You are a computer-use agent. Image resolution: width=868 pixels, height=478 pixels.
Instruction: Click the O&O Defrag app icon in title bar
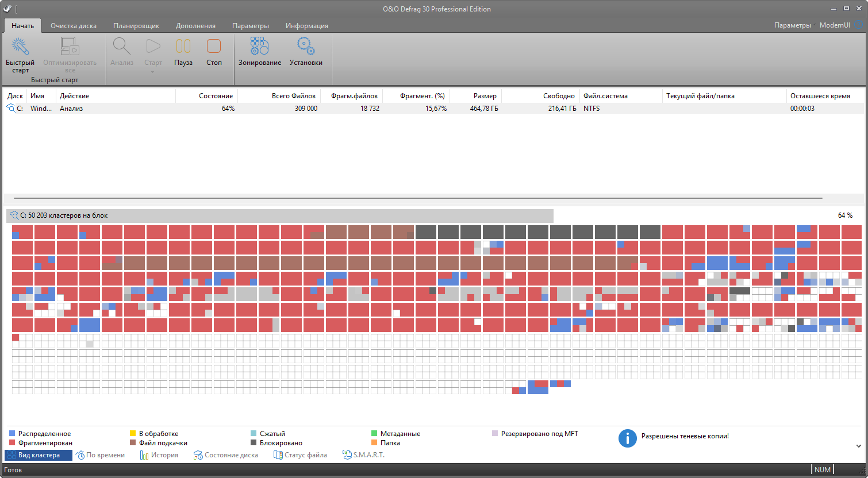[x=7, y=9]
